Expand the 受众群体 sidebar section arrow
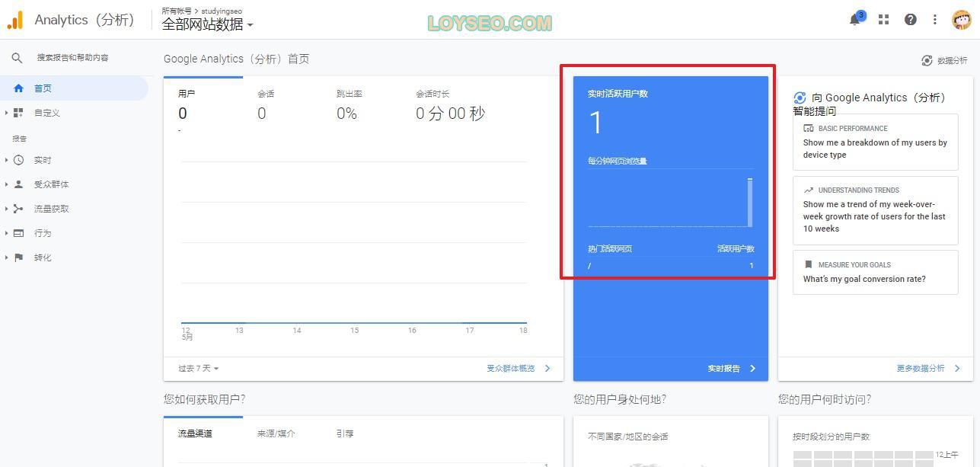Screen dimensions: 980x467 pyautogui.click(x=6, y=184)
